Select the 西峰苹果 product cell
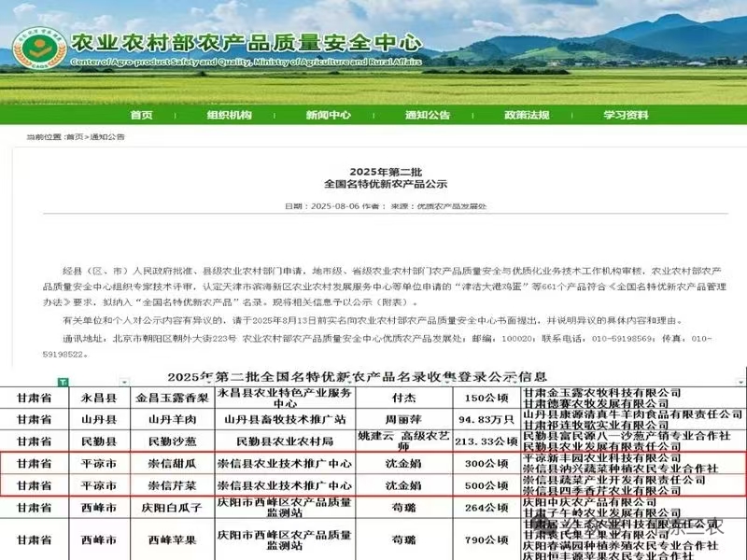This screenshot has width=747, height=560. [172, 540]
